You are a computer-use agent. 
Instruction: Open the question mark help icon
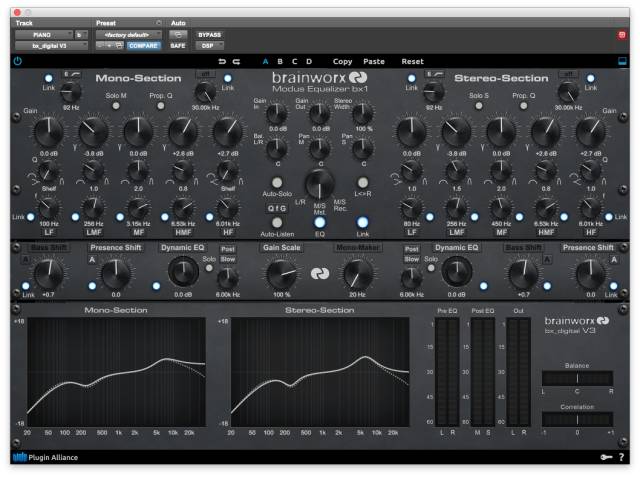(x=622, y=457)
